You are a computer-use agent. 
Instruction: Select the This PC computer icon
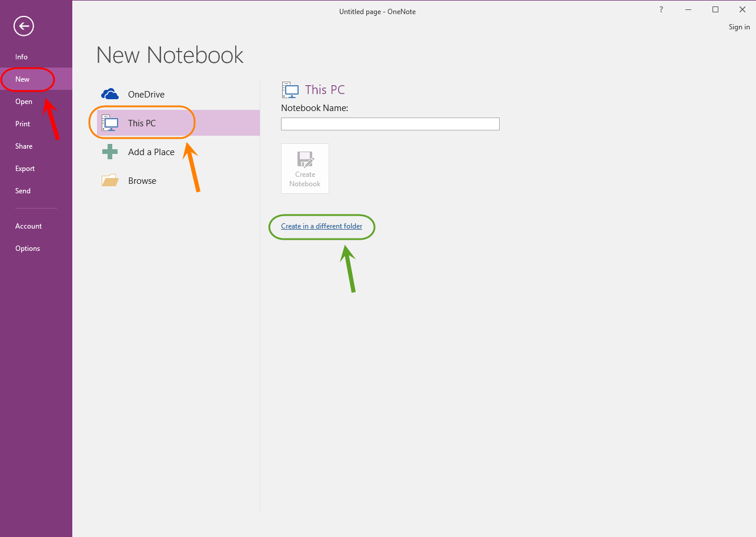pyautogui.click(x=110, y=123)
